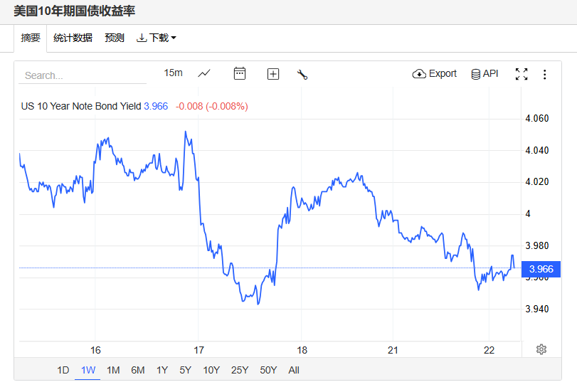This screenshot has width=577, height=392.
Task: Open the calendar date range picker
Action: [x=240, y=73]
